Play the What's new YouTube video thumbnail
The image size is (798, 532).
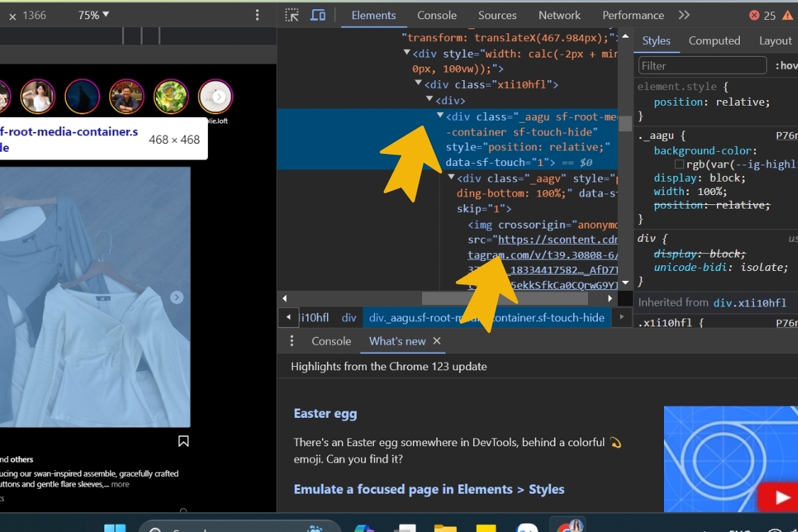pos(731,459)
